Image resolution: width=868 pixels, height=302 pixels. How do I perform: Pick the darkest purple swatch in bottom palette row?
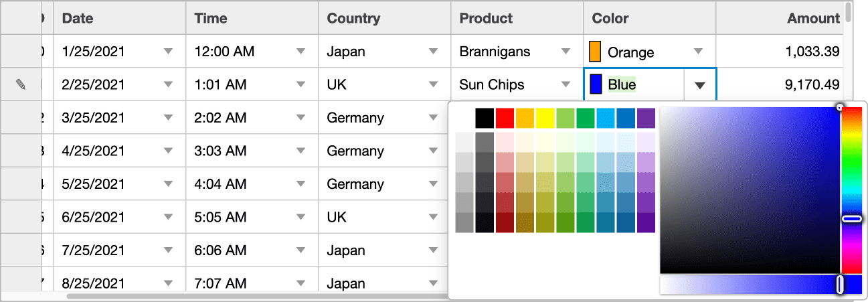(x=646, y=222)
